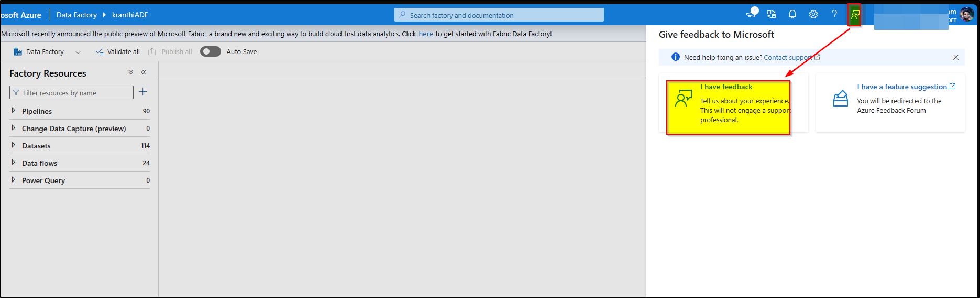Screen dimensions: 980x298
Task: Click the filter funnel icon
Action: coord(16,92)
